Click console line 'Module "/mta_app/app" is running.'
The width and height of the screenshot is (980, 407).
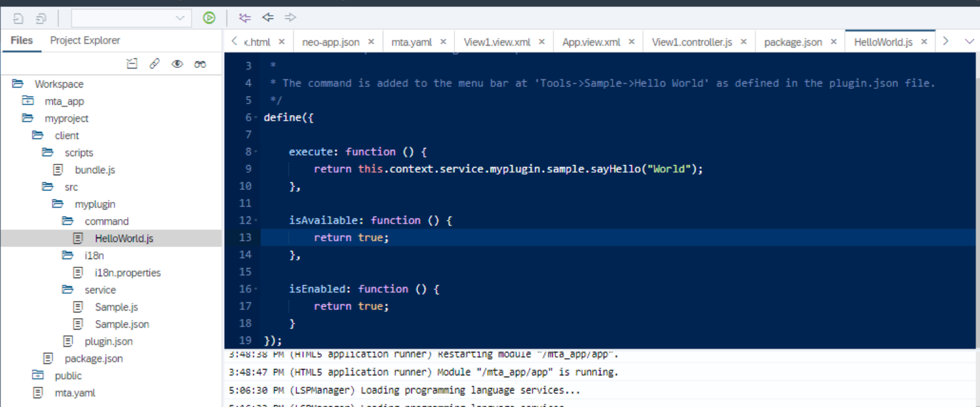[x=528, y=372]
